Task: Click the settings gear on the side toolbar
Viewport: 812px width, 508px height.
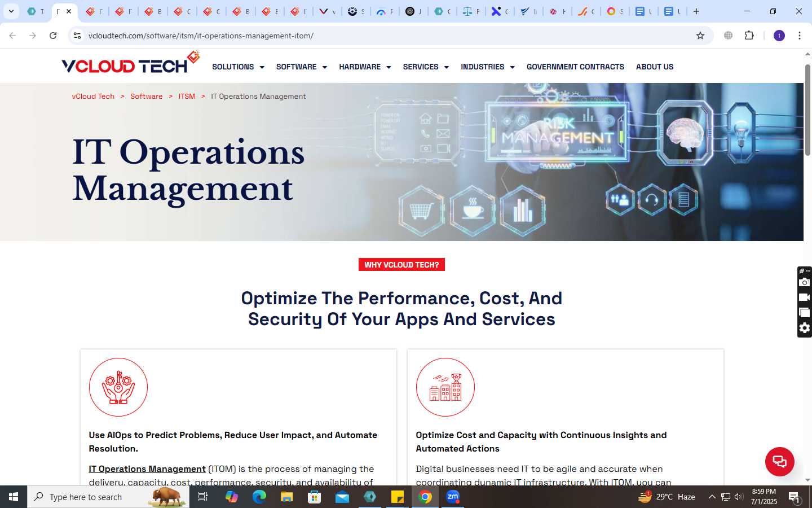Action: (805, 328)
